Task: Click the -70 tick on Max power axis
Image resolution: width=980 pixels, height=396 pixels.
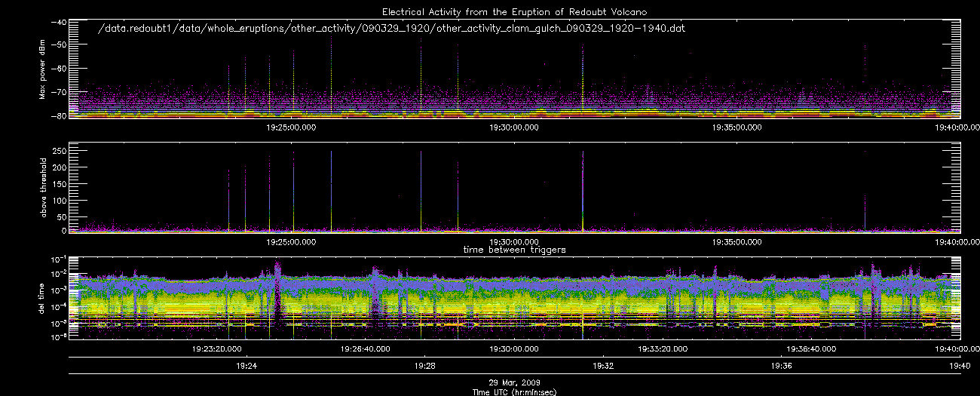Action: coord(57,92)
